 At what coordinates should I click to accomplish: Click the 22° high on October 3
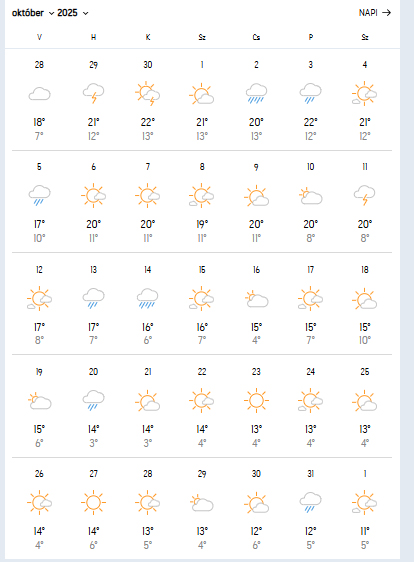click(x=310, y=122)
